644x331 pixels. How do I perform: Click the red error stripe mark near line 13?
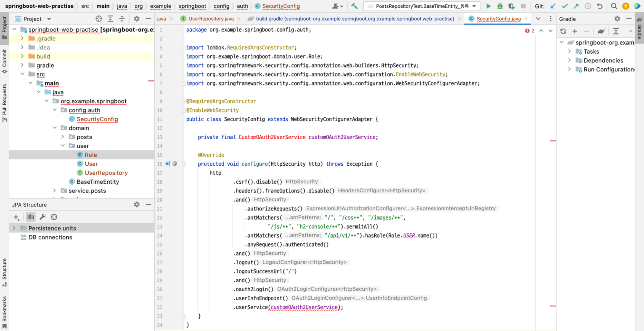[553, 141]
